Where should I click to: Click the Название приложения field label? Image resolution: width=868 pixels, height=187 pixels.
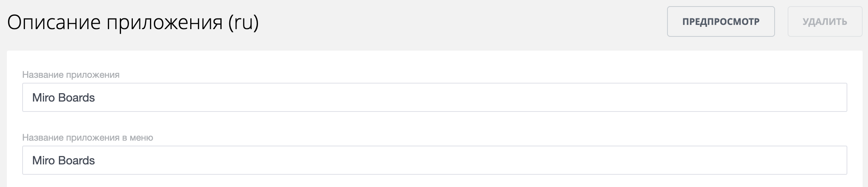pyautogui.click(x=71, y=75)
